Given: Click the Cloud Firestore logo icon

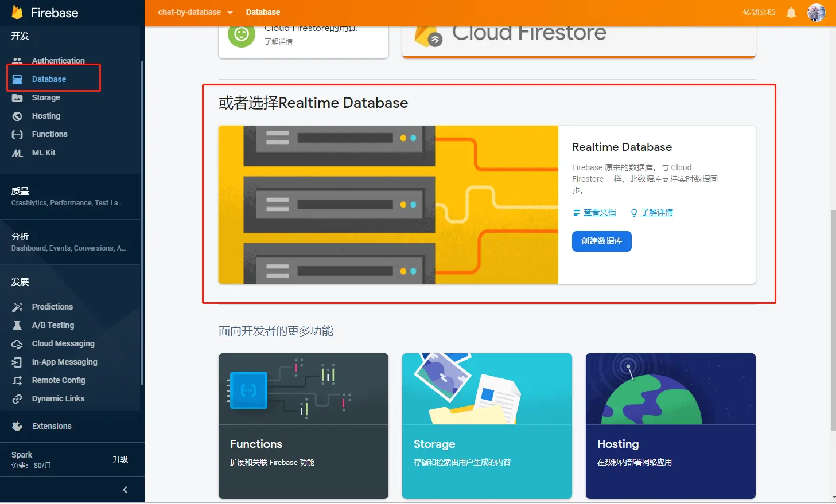Looking at the screenshot, I should 428,36.
